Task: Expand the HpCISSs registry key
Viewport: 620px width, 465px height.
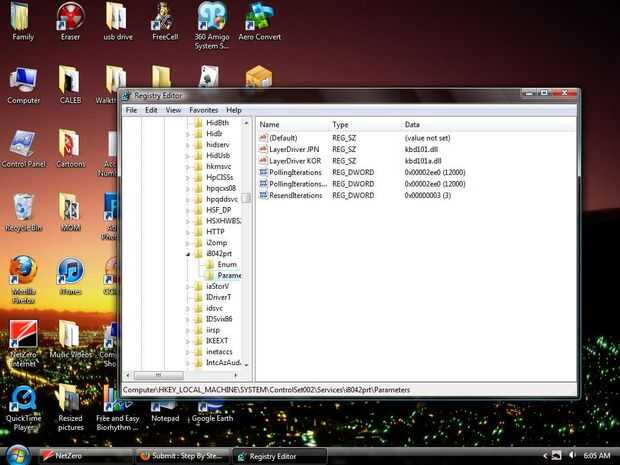Action: click(x=188, y=178)
